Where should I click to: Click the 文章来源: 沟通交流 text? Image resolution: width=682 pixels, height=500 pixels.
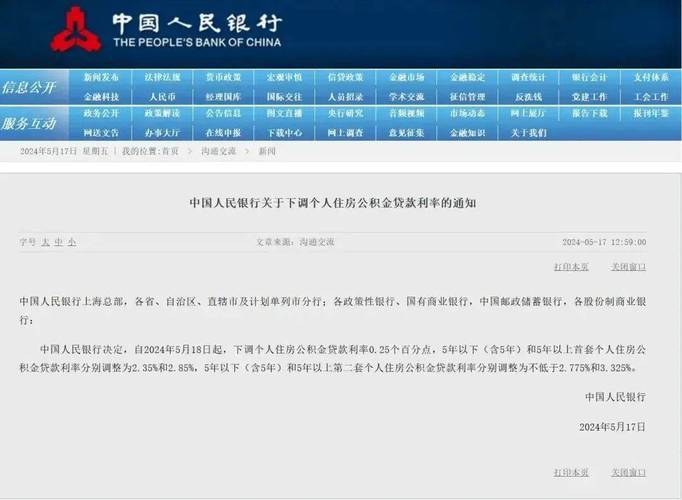point(295,242)
